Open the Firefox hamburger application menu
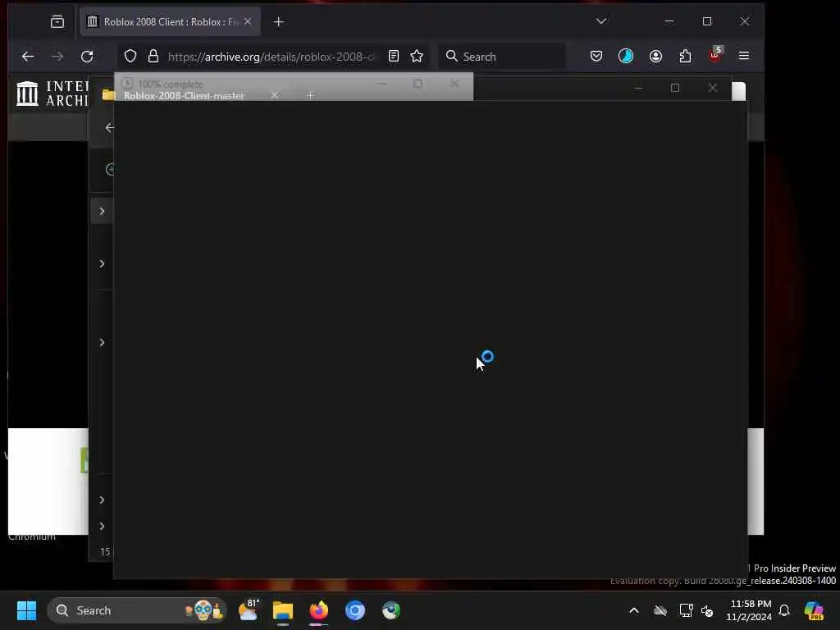840x630 pixels. click(x=744, y=56)
